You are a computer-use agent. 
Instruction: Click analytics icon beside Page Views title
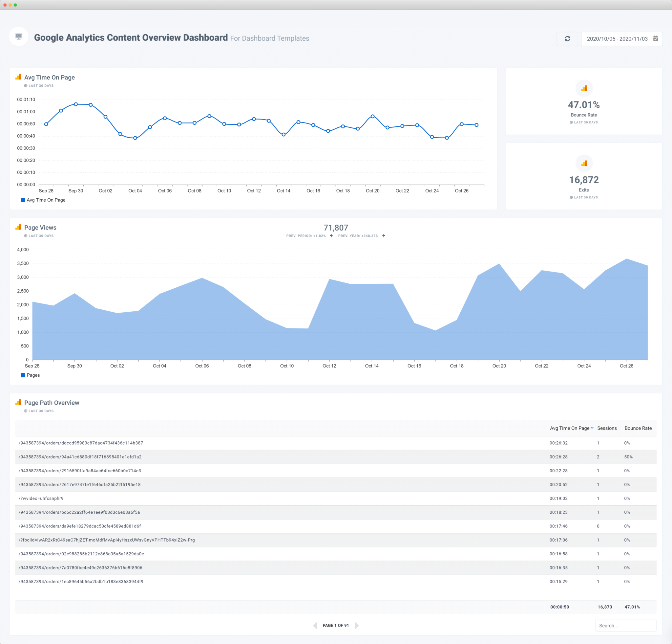click(18, 227)
